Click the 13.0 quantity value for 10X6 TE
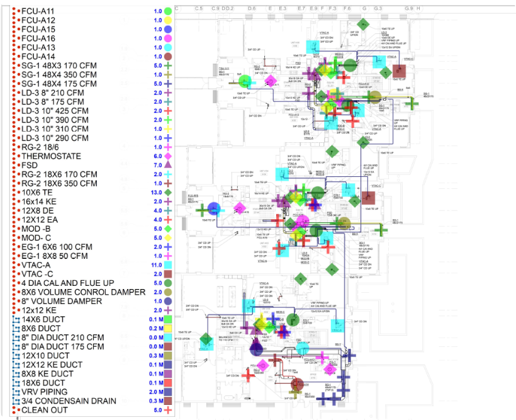This screenshot has width=516, height=420. pos(157,192)
